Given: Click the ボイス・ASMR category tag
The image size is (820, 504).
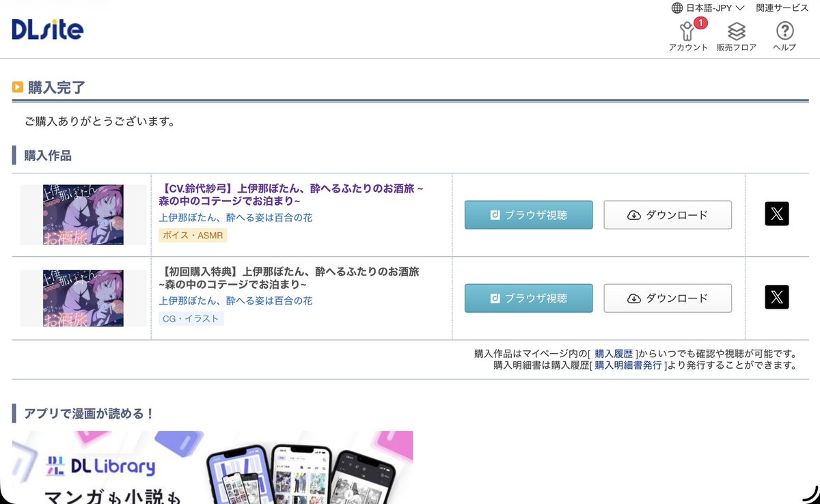Looking at the screenshot, I should click(x=193, y=236).
